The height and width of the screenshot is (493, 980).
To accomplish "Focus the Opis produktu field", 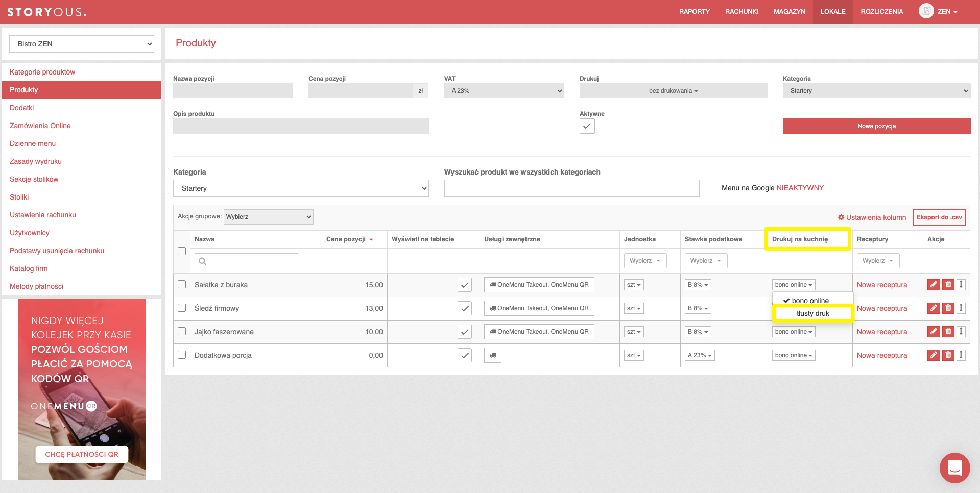I will coord(301,126).
